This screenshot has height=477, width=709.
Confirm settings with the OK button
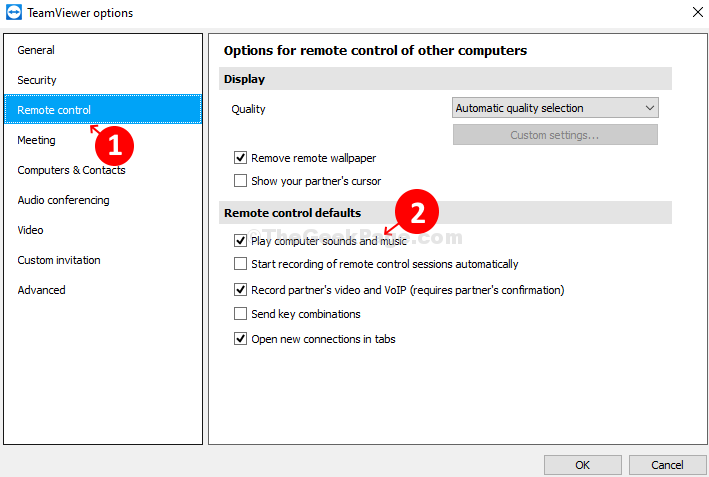pos(582,465)
